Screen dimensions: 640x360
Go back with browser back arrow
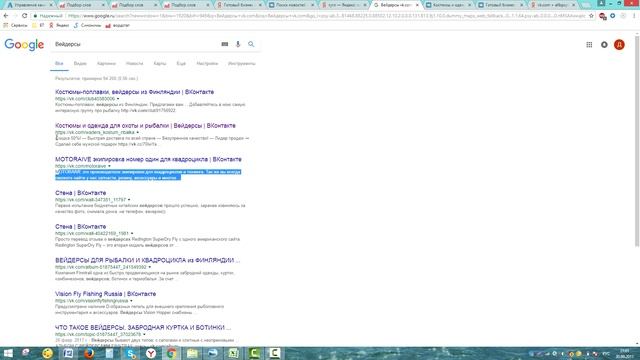[x=6, y=16]
